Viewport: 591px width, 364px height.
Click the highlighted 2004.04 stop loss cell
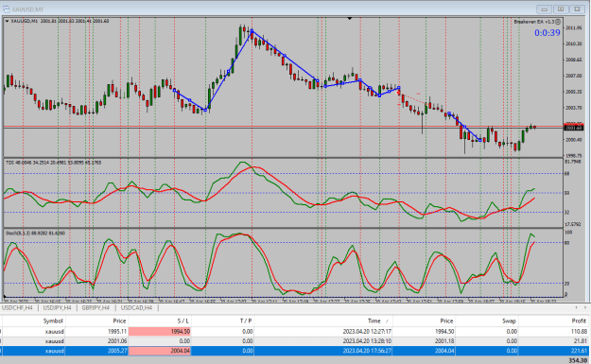click(160, 351)
